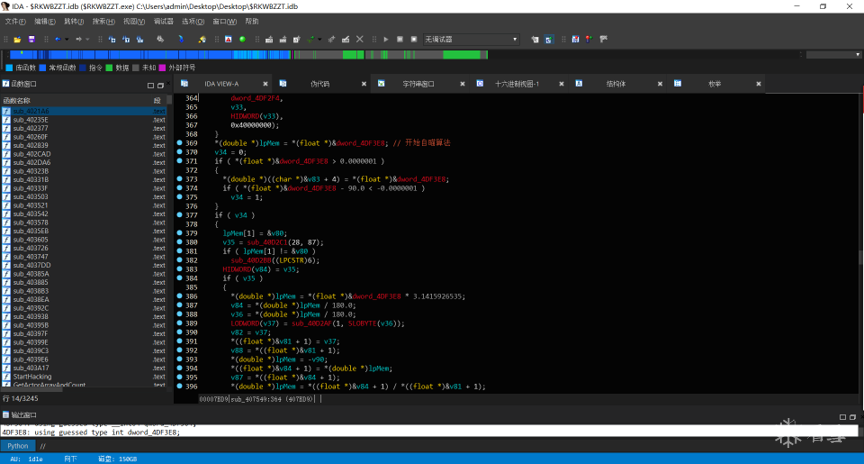864x464 pixels.
Task: Select sub_403A17 in the functions list
Action: 31,368
